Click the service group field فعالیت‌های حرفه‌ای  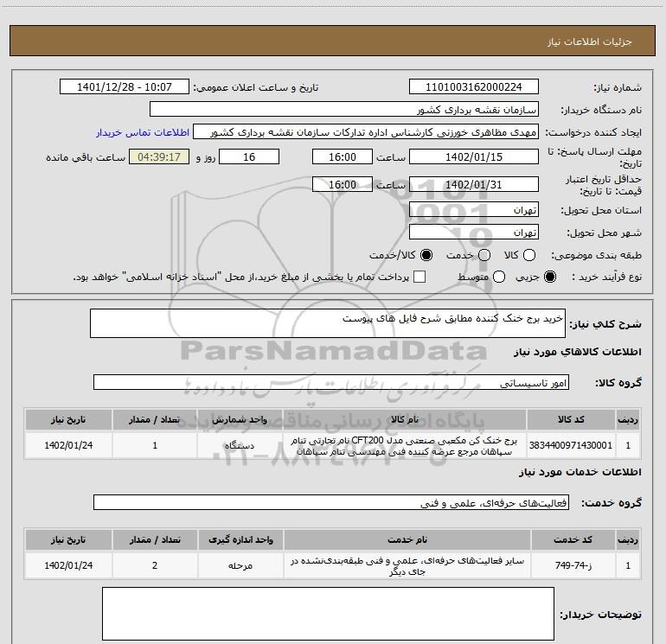pos(331,502)
